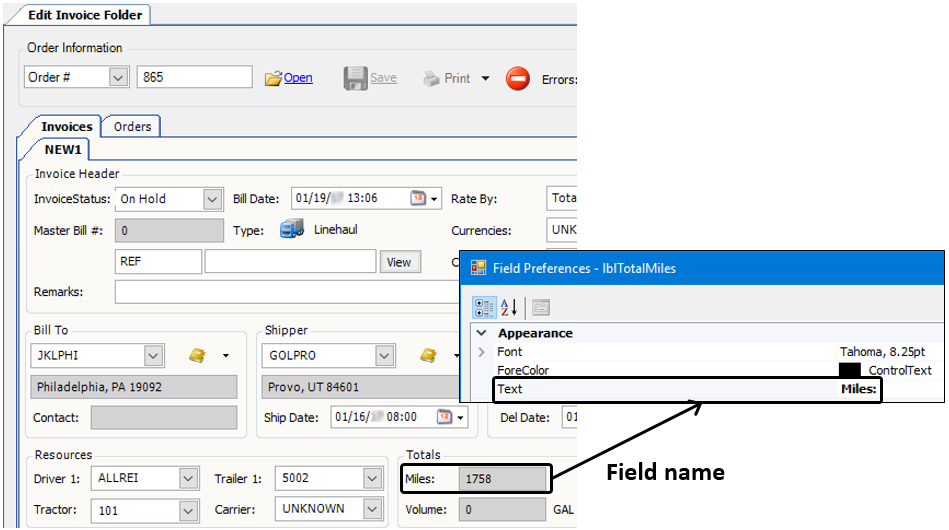Click the Shipper company profile icon
This screenshot has width=949, height=530.
429,355
